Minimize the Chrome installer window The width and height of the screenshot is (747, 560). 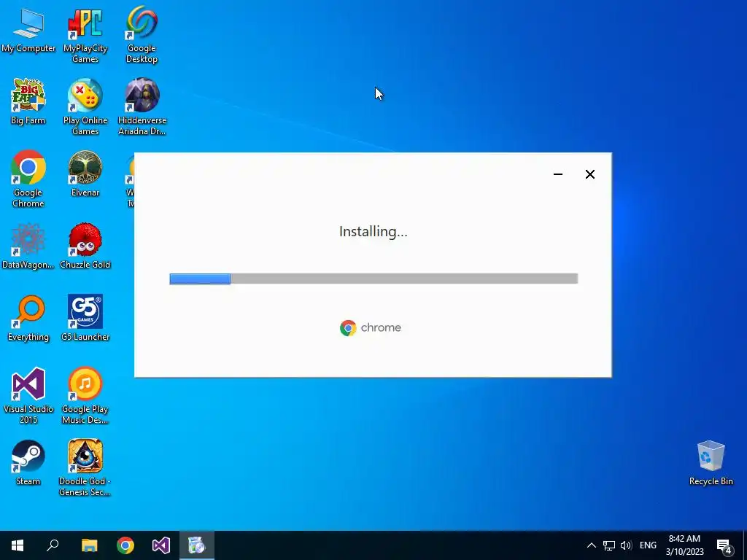558,174
